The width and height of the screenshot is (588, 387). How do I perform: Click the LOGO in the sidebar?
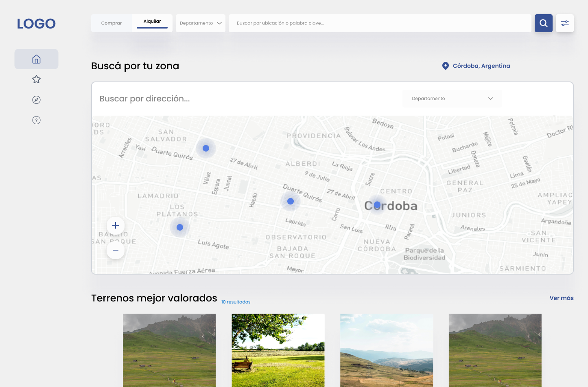(x=36, y=24)
